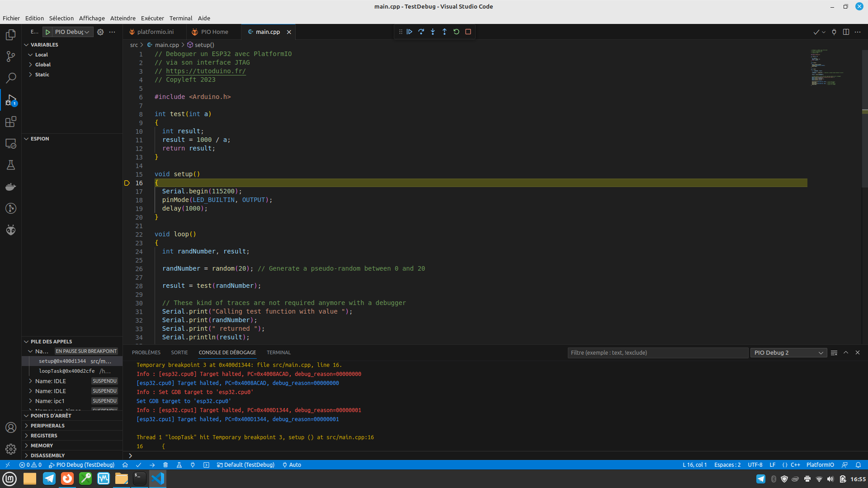This screenshot has height=488, width=868.
Task: Close the main.cpp editor tab
Action: (289, 32)
